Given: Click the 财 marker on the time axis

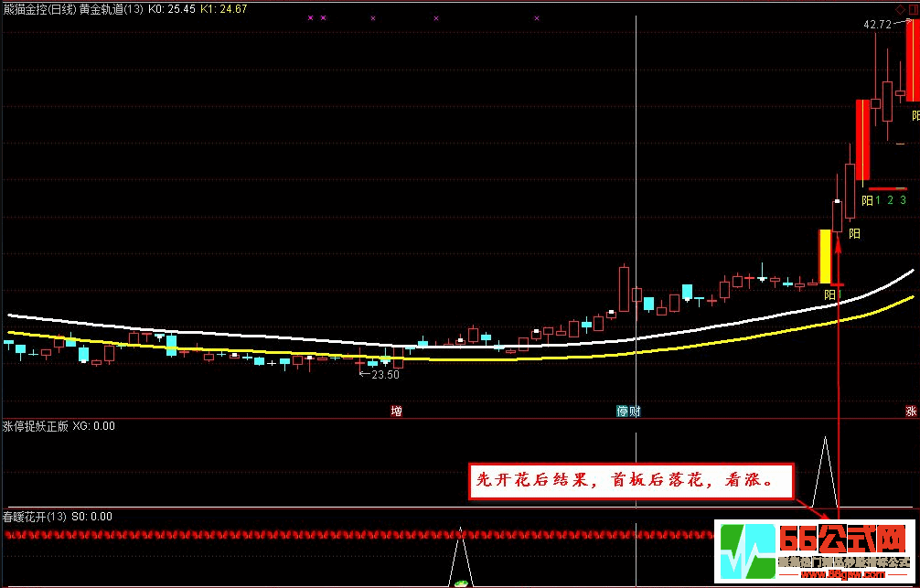Looking at the screenshot, I should click(635, 412).
